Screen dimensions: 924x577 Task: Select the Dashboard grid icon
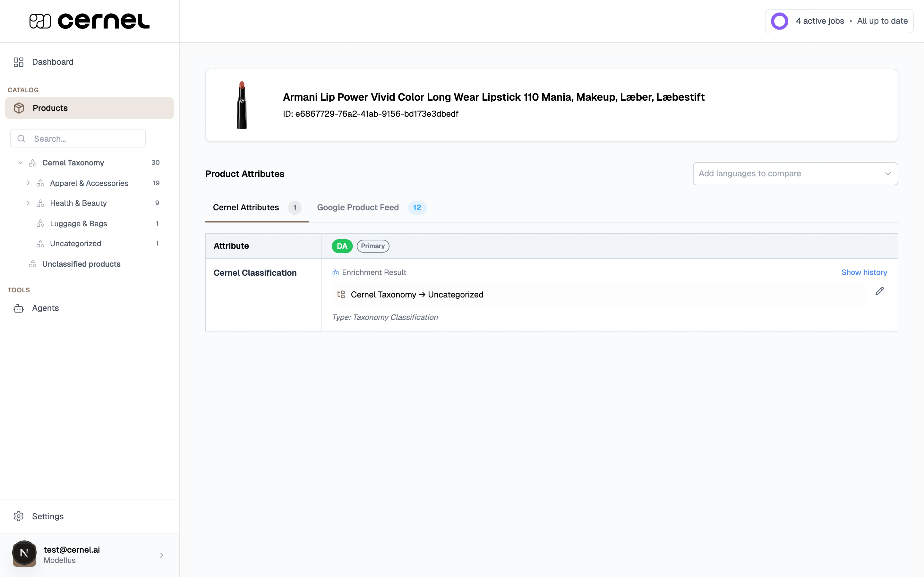pos(18,62)
